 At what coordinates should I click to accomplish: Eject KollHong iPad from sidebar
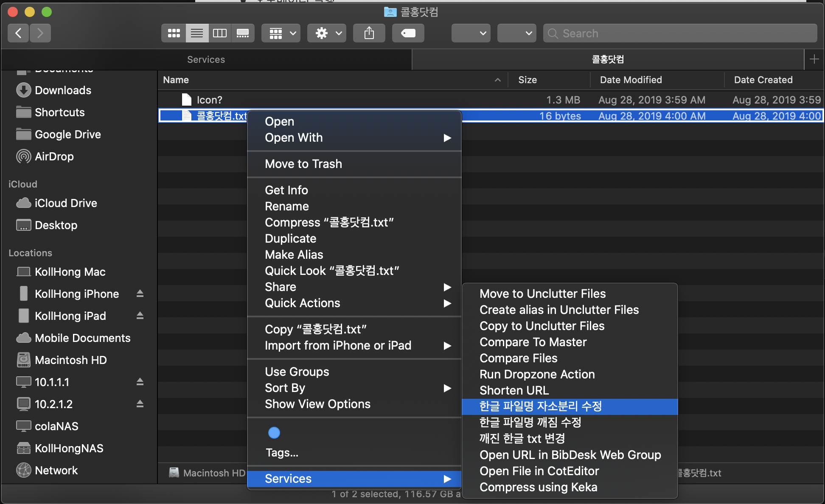[140, 316]
